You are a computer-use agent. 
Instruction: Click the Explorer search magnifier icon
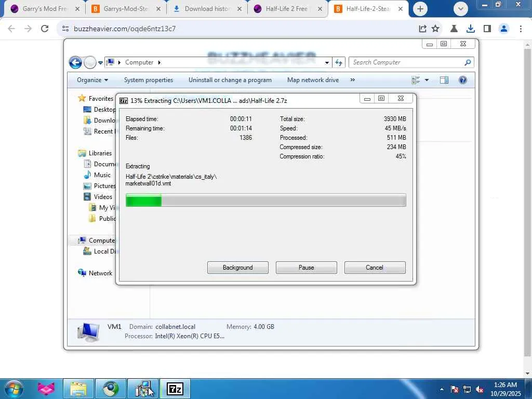point(468,62)
